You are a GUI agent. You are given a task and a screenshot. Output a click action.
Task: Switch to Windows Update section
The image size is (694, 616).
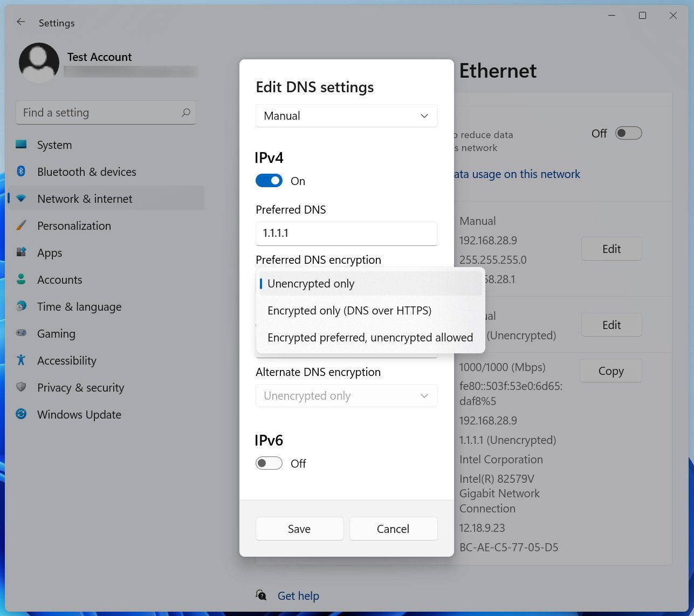tap(79, 414)
